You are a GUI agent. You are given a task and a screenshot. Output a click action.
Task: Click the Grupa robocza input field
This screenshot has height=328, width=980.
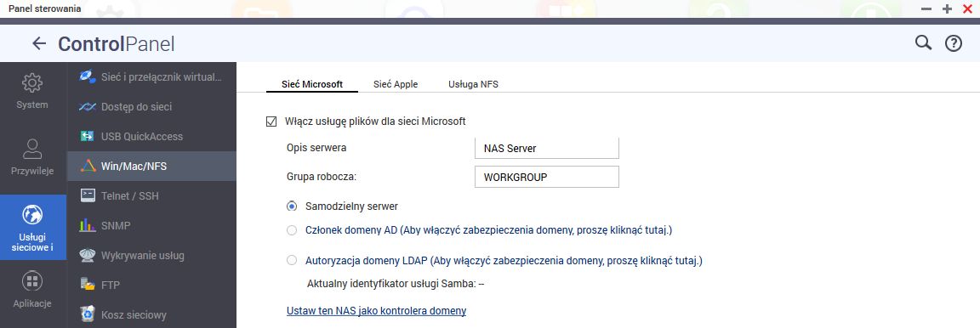547,177
